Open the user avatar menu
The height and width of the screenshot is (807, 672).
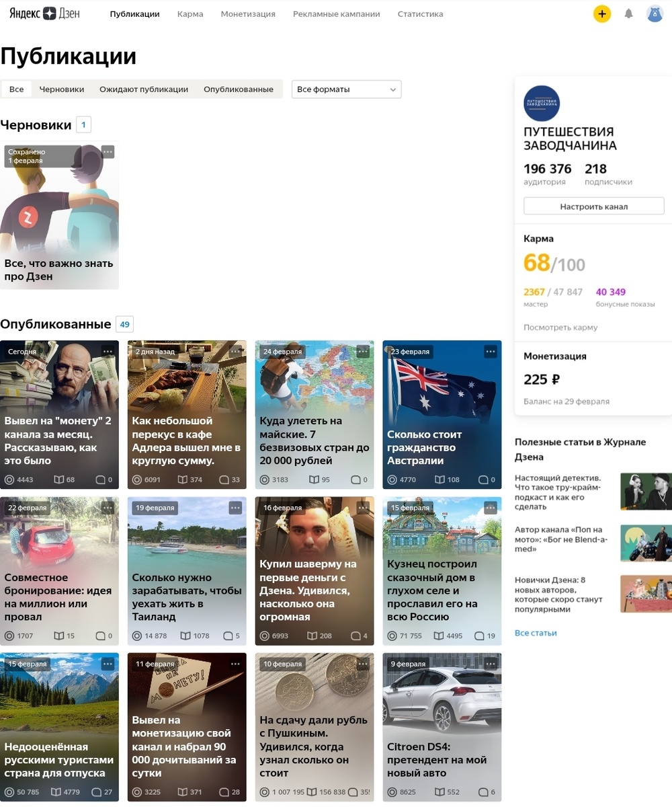coord(655,13)
